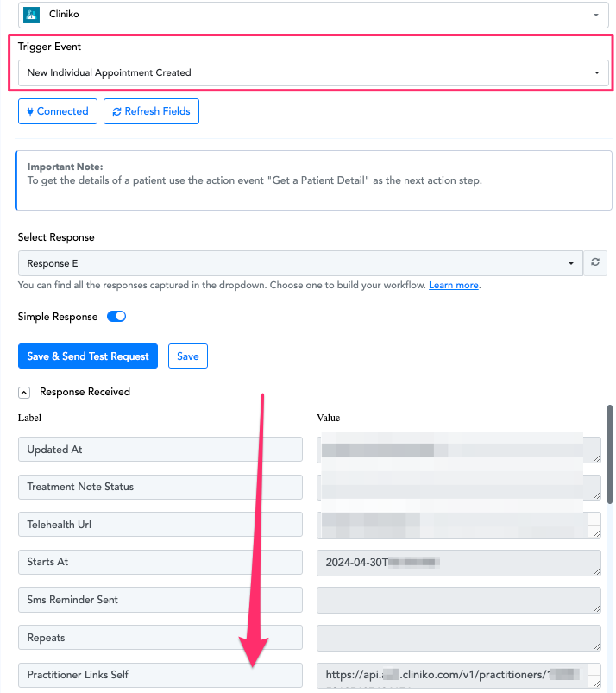The height and width of the screenshot is (693, 616).
Task: Click the plug icon in Connected button
Action: (x=30, y=111)
